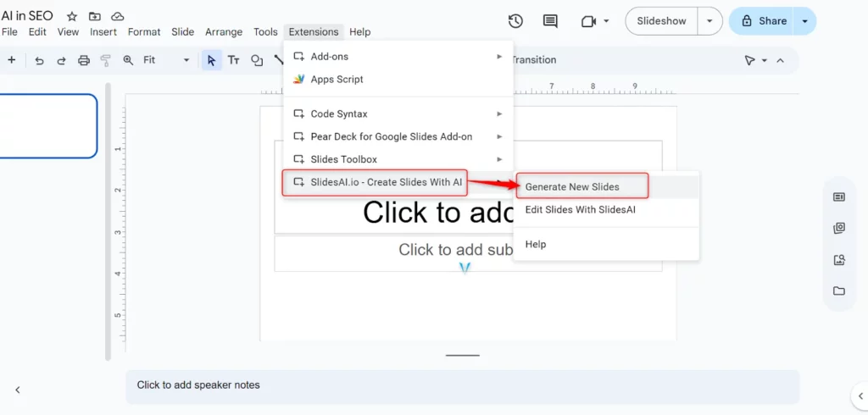Click the Share button
This screenshot has height=415, width=868.
[x=763, y=21]
